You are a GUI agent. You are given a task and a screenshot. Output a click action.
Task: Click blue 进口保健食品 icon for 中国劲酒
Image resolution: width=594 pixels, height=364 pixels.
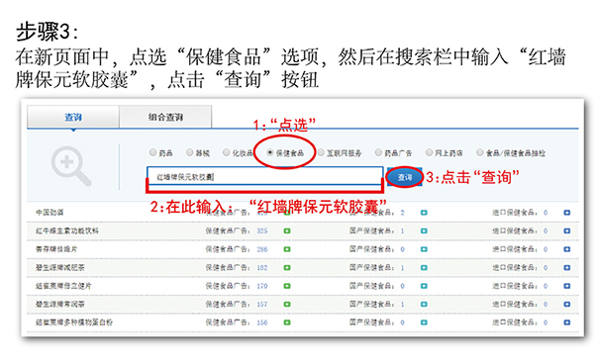coord(566,213)
